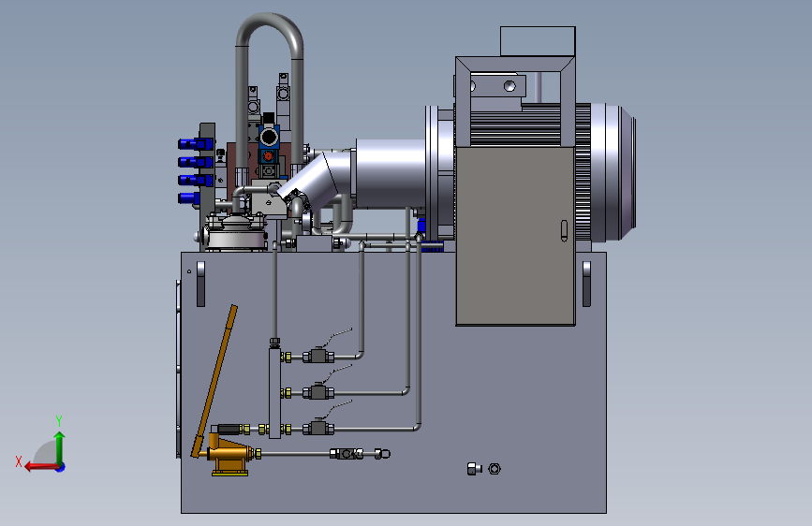The width and height of the screenshot is (812, 526).
Task: Select the blue valve body with the black port
Action: coord(269,138)
